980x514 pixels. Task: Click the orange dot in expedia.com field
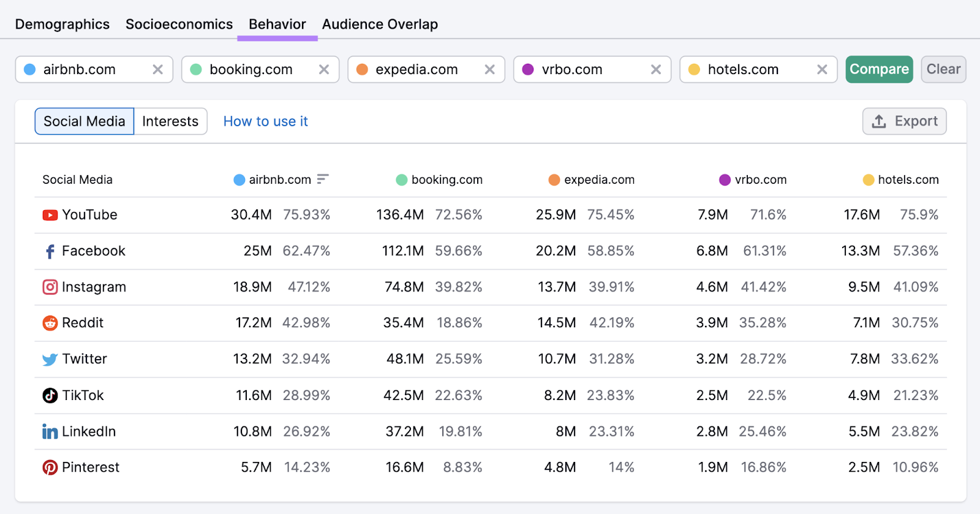pos(362,69)
